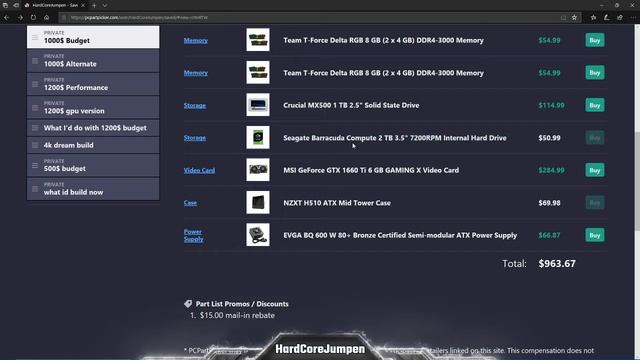Click the $50.99 Seagate price
Image resolution: width=640 pixels, height=360 pixels.
[x=549, y=138]
